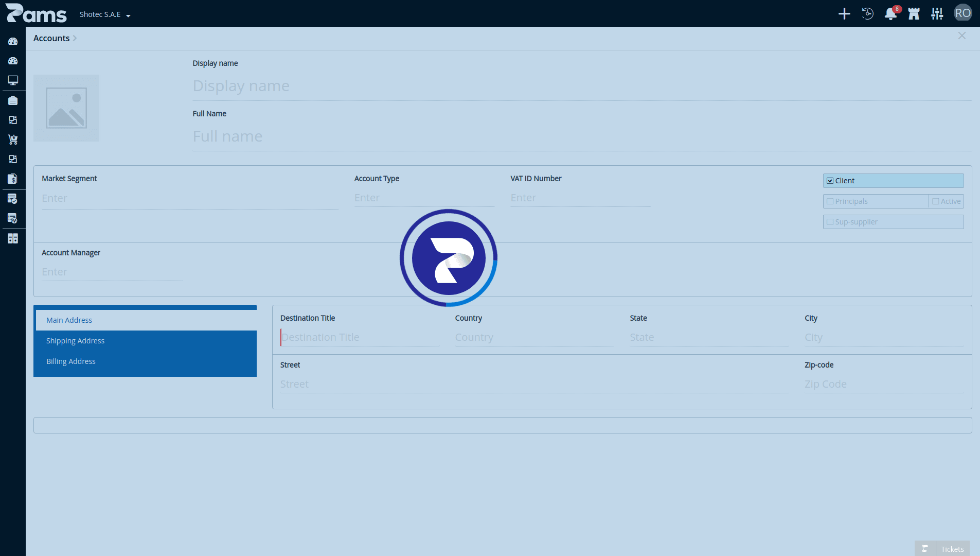Open the Market Segment selection field

[190, 198]
